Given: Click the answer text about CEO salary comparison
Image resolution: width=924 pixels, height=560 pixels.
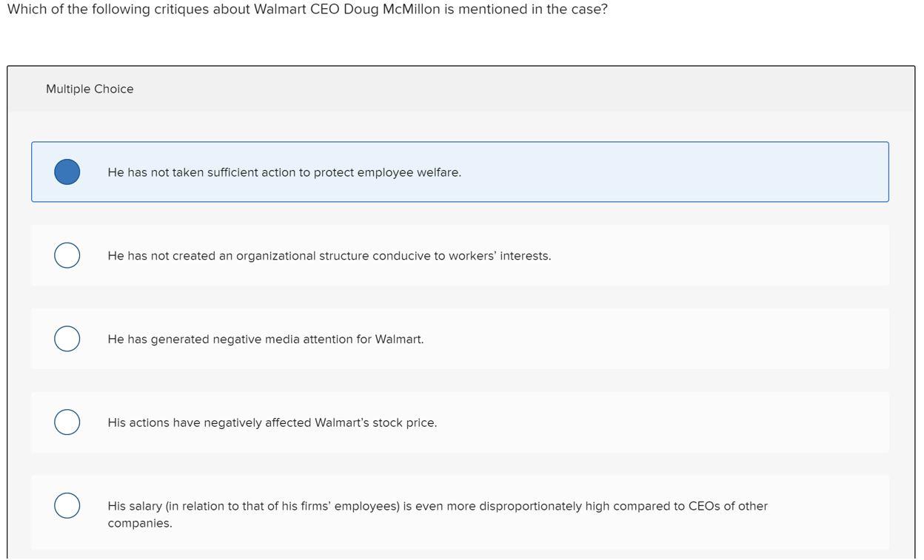Looking at the screenshot, I should coord(438,515).
